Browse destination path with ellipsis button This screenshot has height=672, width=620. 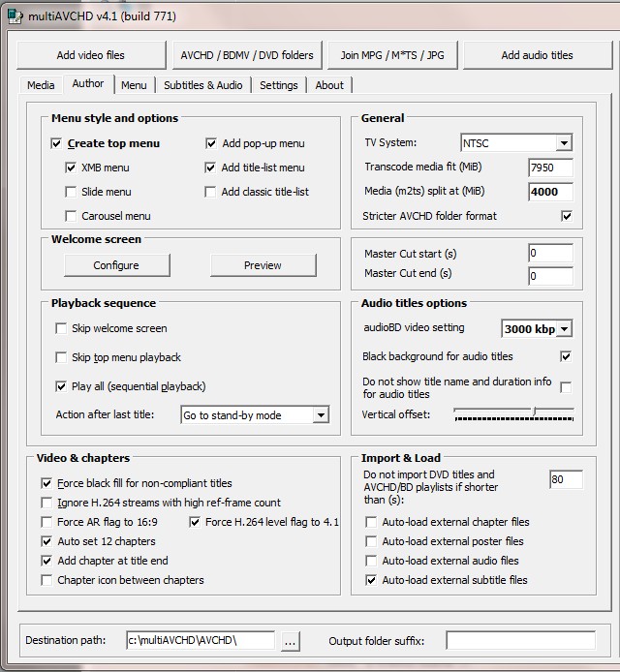coord(291,642)
